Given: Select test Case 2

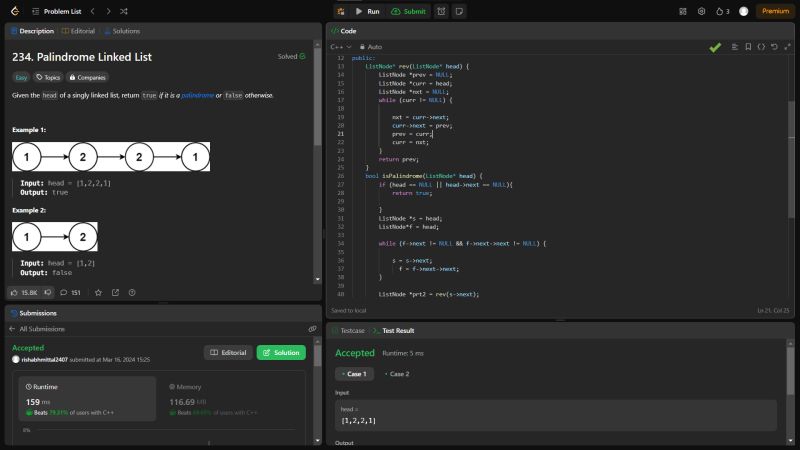Looking at the screenshot, I should click(396, 374).
